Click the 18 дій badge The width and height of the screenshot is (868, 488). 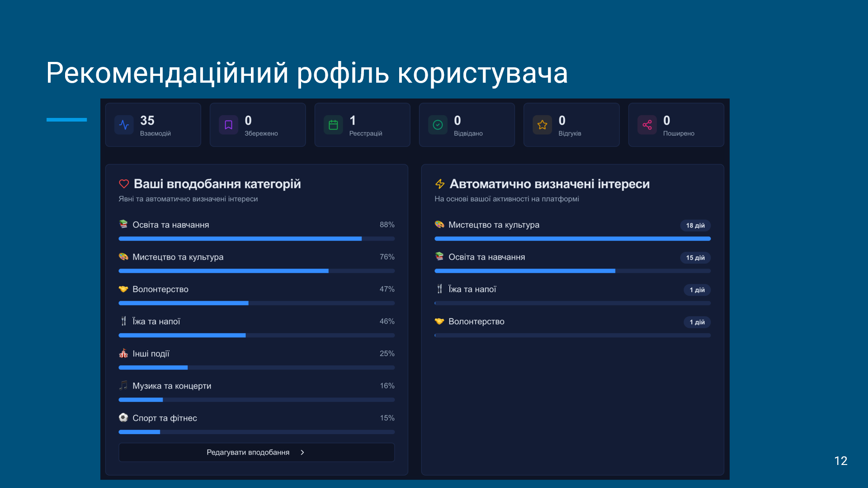(695, 225)
